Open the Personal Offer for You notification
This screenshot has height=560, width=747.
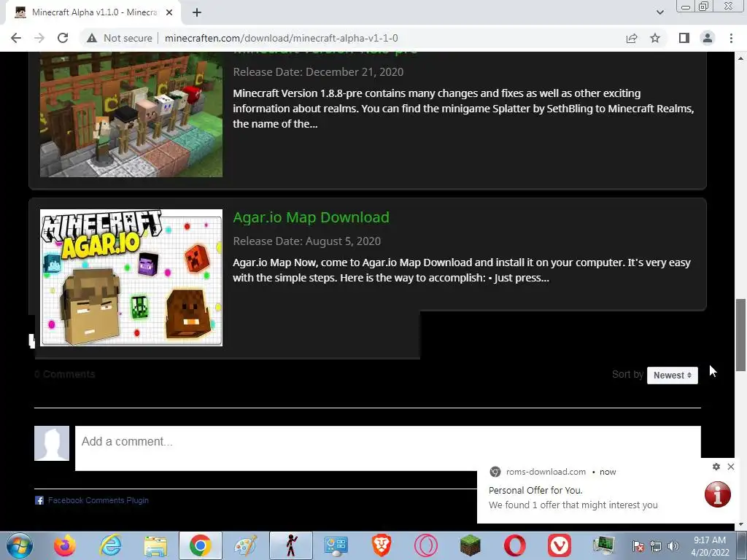[535, 490]
